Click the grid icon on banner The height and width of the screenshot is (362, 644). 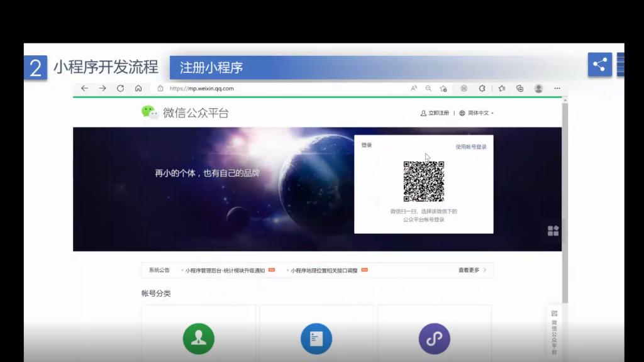(x=553, y=231)
